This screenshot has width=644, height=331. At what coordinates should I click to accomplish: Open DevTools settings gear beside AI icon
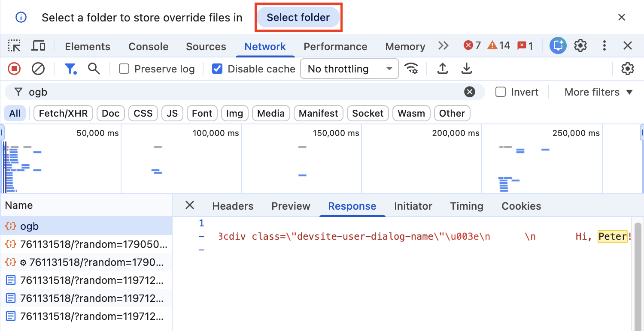pyautogui.click(x=580, y=45)
